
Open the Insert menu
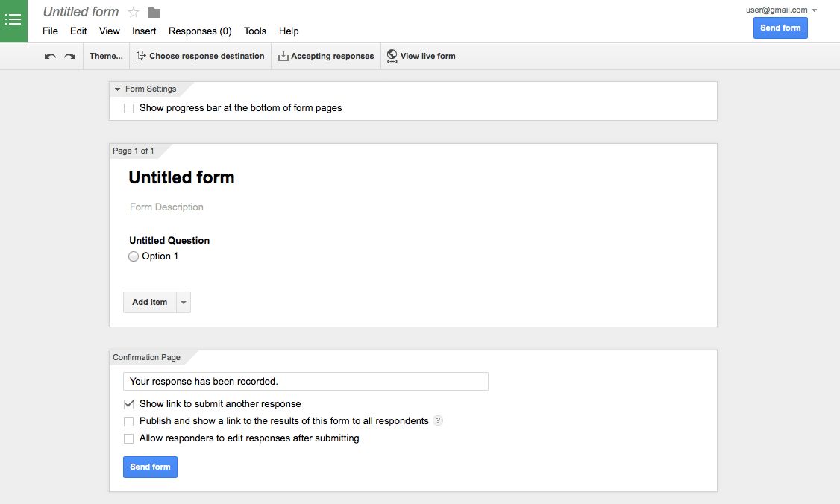click(144, 31)
